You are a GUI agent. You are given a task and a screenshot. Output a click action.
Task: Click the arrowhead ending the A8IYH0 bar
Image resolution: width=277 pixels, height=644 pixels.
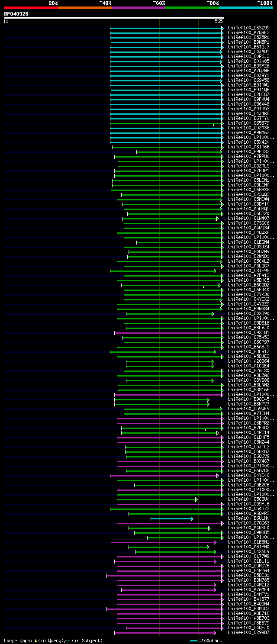[209, 547]
